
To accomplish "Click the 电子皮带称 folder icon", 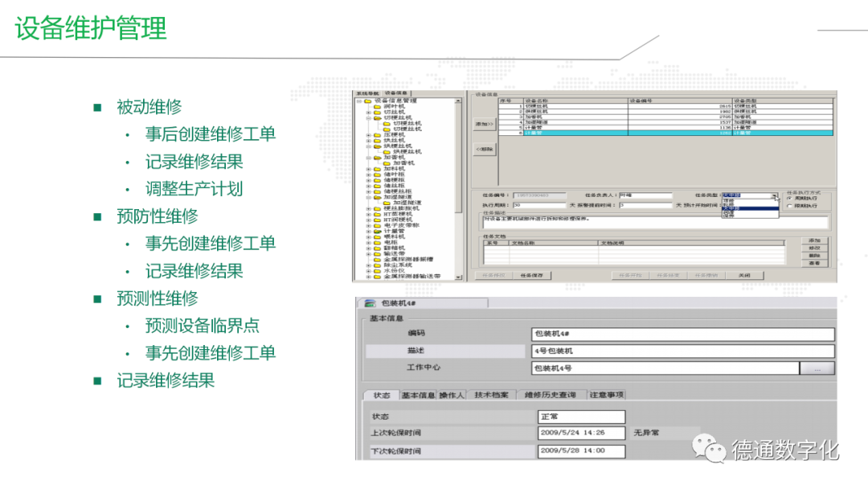I will click(x=376, y=224).
